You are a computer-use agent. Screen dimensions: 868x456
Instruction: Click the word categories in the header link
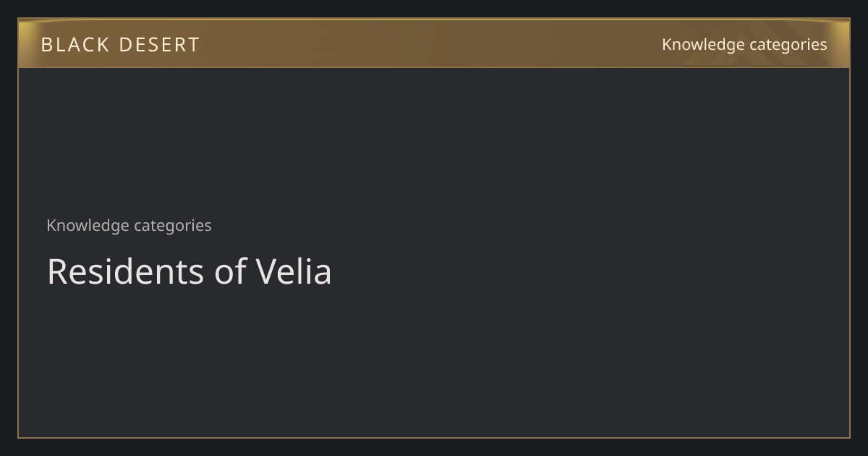788,45
